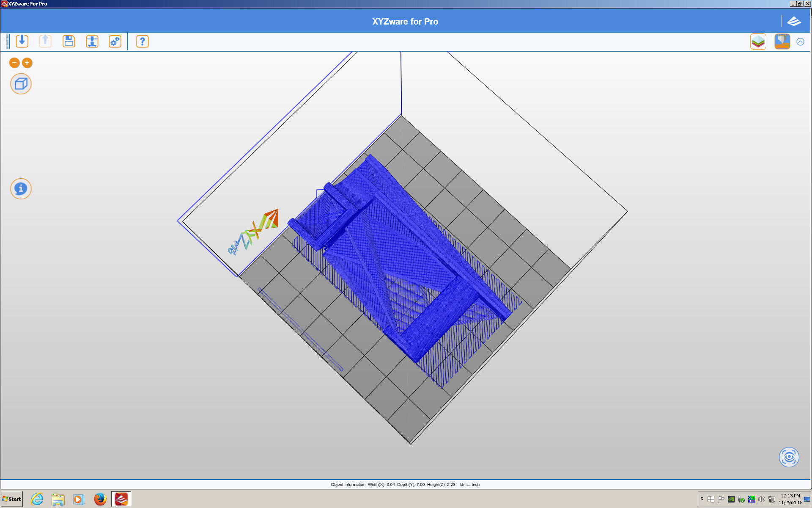
Task: Click the blue 3D tray icon
Action: [752, 499]
